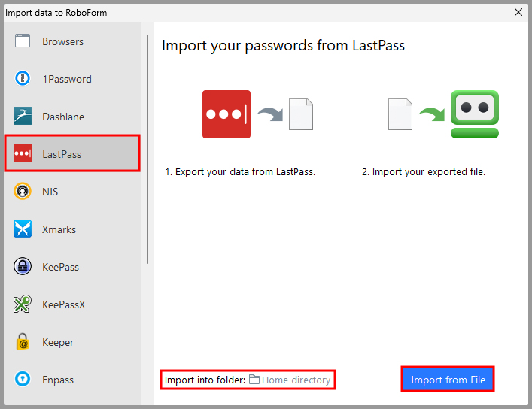The height and width of the screenshot is (409, 532).
Task: Click the folder icon beside Home directory
Action: coord(254,380)
